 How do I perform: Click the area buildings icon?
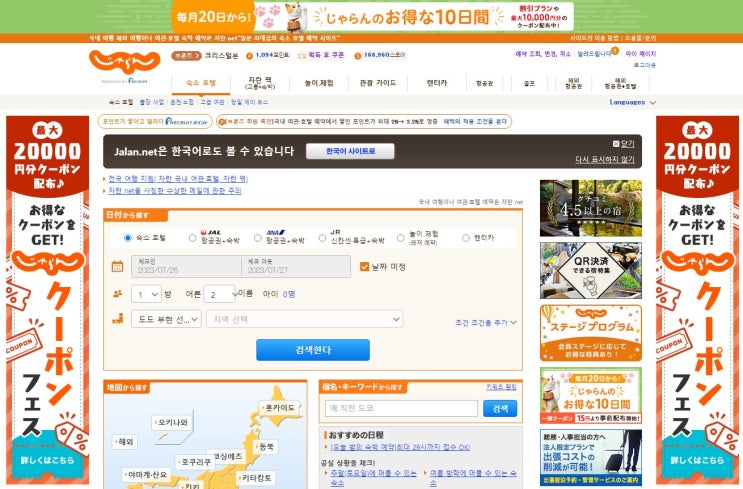[x=118, y=318]
